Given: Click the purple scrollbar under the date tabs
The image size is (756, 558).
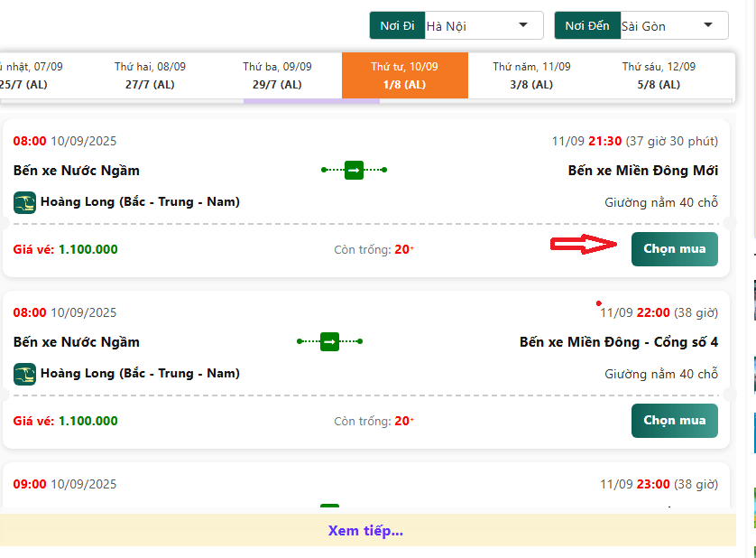Looking at the screenshot, I should pyautogui.click(x=311, y=101).
